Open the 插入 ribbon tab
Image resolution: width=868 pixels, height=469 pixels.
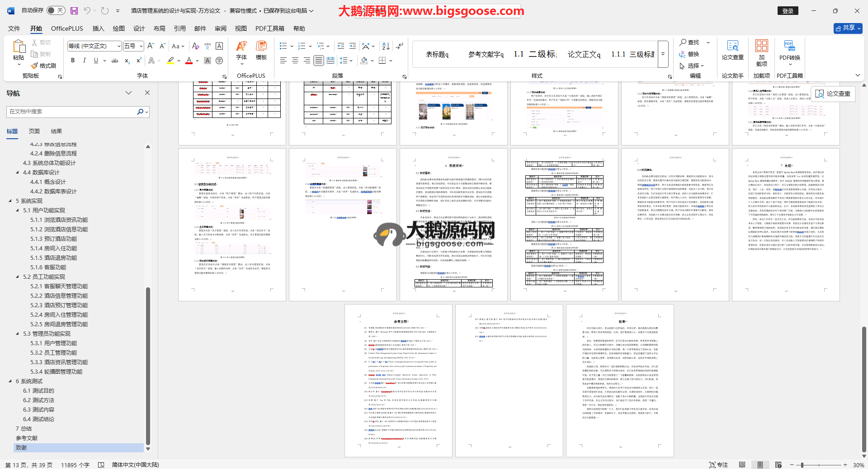98,28
